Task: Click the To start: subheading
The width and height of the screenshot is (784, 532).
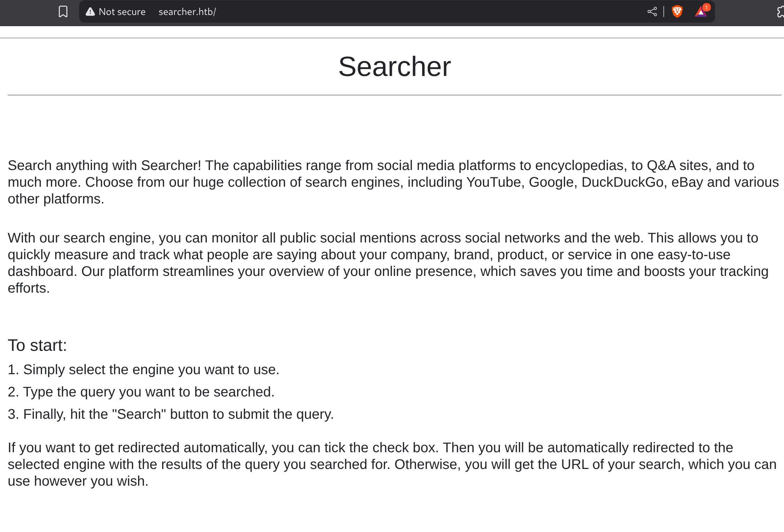Action: tap(37, 345)
